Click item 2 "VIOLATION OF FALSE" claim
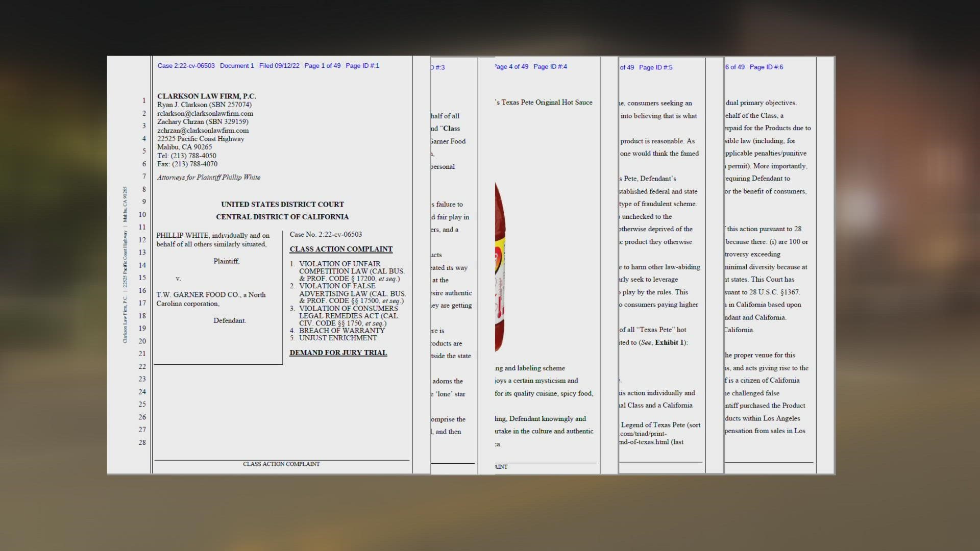980x551 pixels. pyautogui.click(x=337, y=286)
